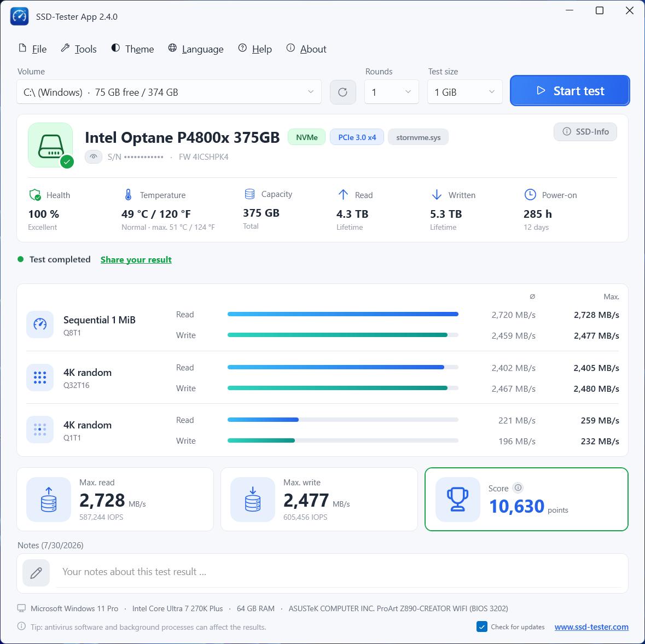Viewport: 645px width, 644px height.
Task: Click the Read up-arrow icon
Action: (343, 195)
